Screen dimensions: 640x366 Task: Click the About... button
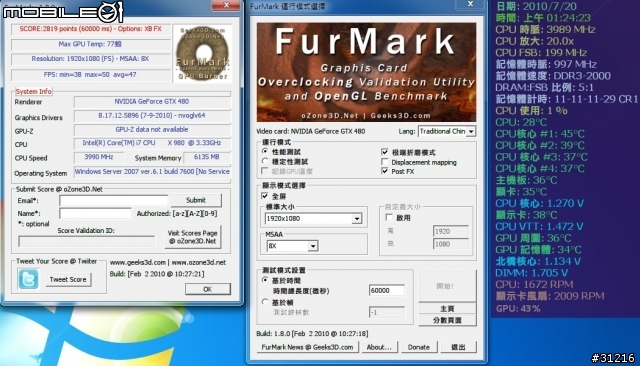coord(379,347)
